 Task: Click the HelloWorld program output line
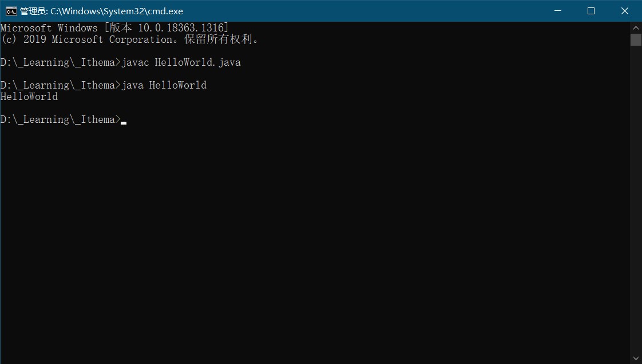[x=29, y=97]
